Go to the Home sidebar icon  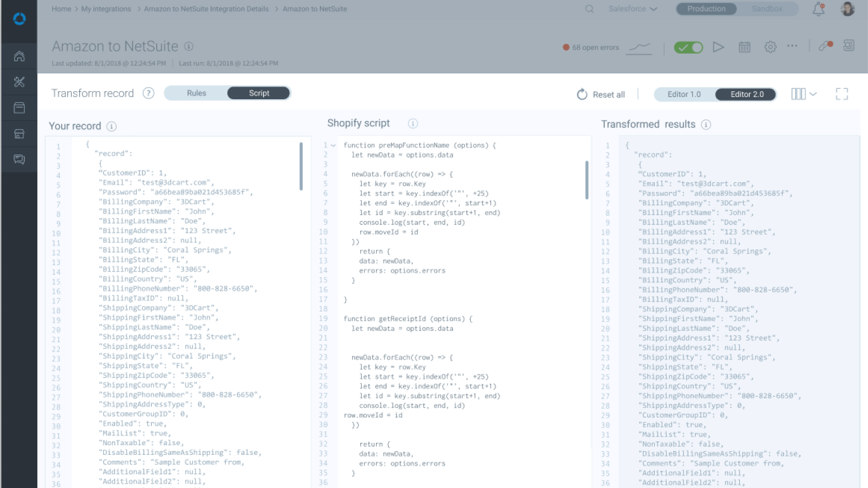coord(20,56)
